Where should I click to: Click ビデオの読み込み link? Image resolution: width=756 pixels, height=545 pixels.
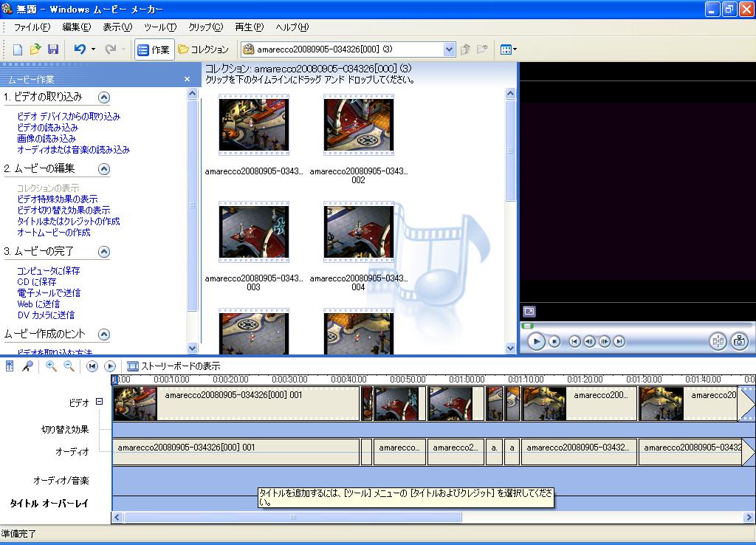pyautogui.click(x=47, y=127)
